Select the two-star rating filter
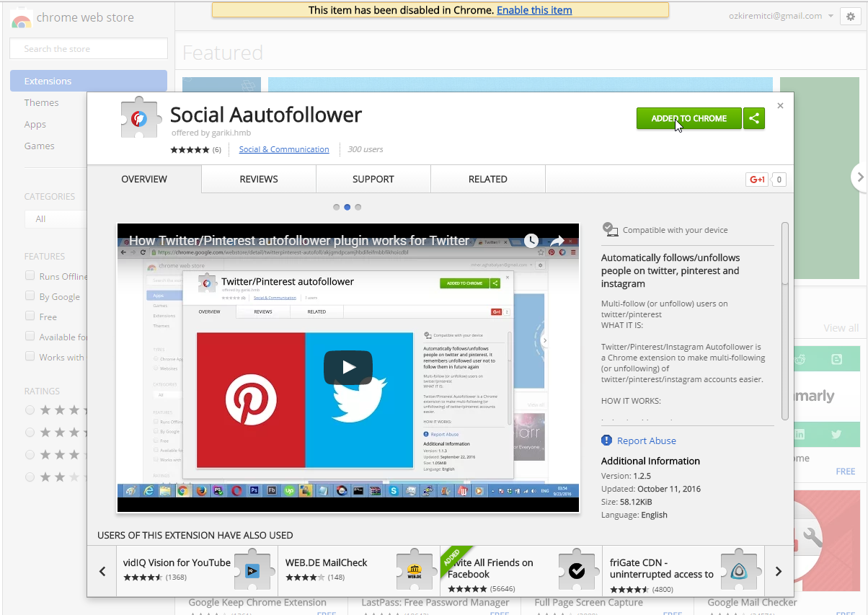This screenshot has width=868, height=615. [x=30, y=477]
